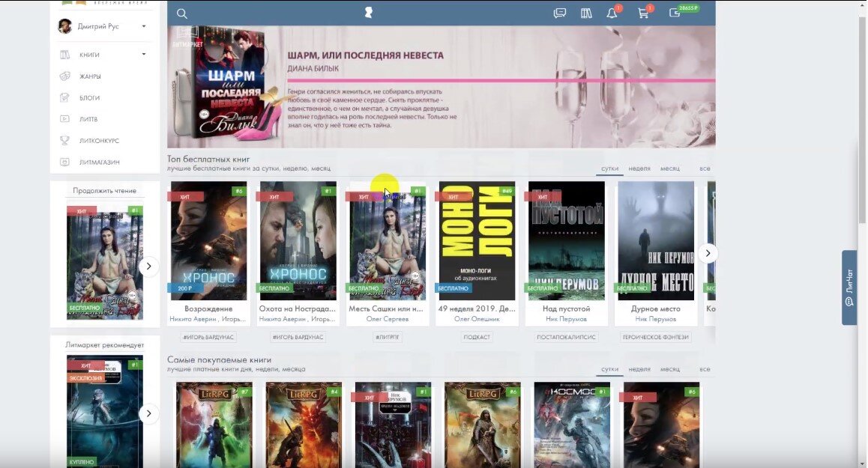Advance the Продолжить чтение carousel arrow

[x=148, y=266]
